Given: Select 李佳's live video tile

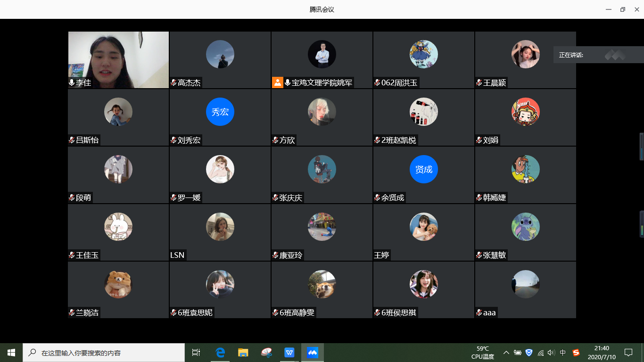Looking at the screenshot, I should point(118,57).
